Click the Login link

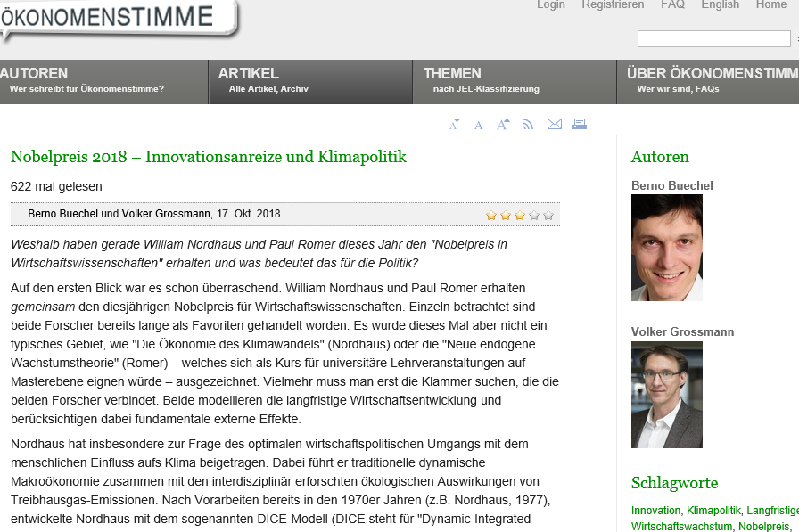tap(551, 4)
